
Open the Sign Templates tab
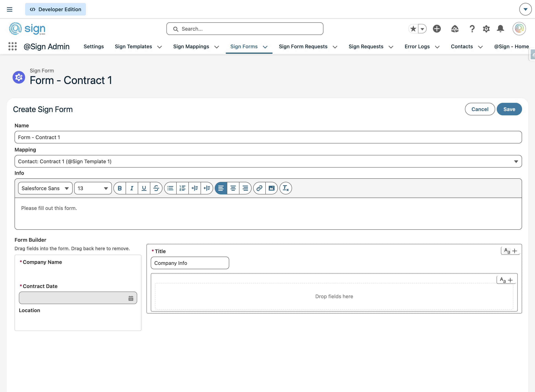[x=133, y=46]
